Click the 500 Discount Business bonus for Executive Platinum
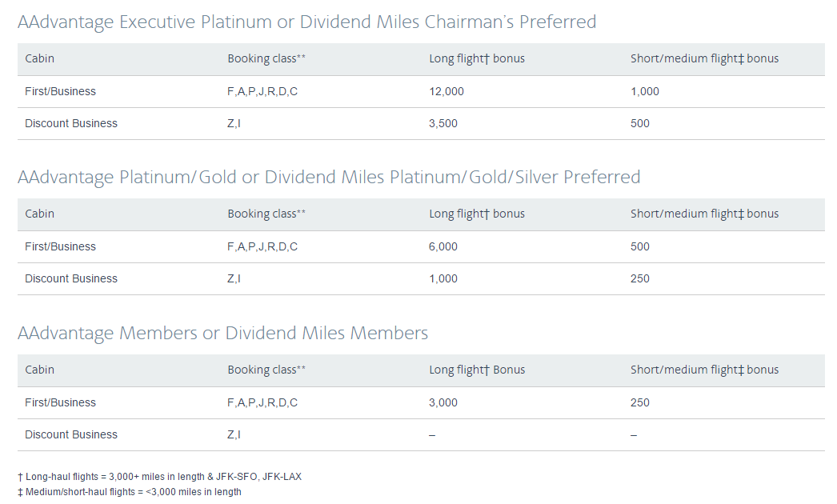 point(640,123)
